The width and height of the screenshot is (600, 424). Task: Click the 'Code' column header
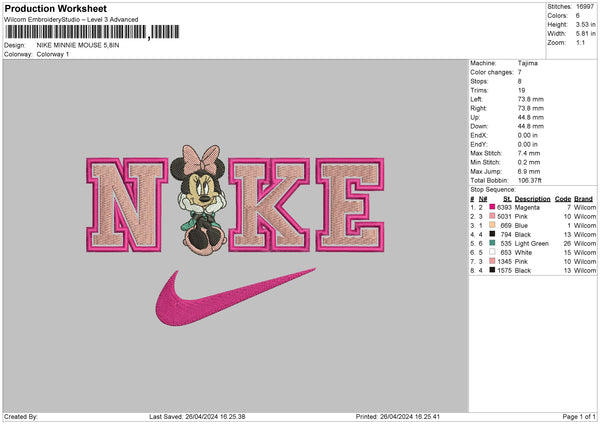[x=562, y=199]
